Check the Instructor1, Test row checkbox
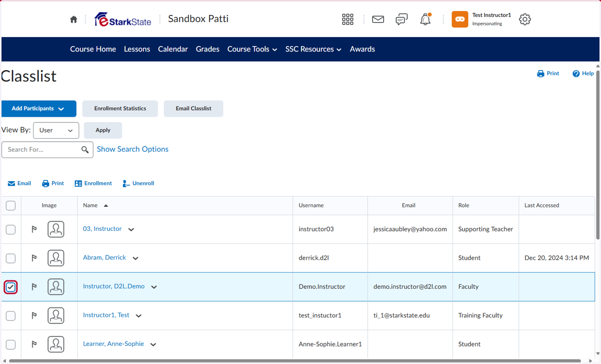The image size is (601, 364). coord(11,315)
